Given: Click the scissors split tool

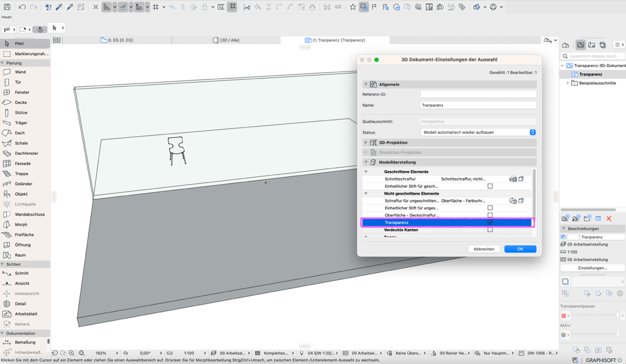Looking at the screenshot, I should click(247, 7).
